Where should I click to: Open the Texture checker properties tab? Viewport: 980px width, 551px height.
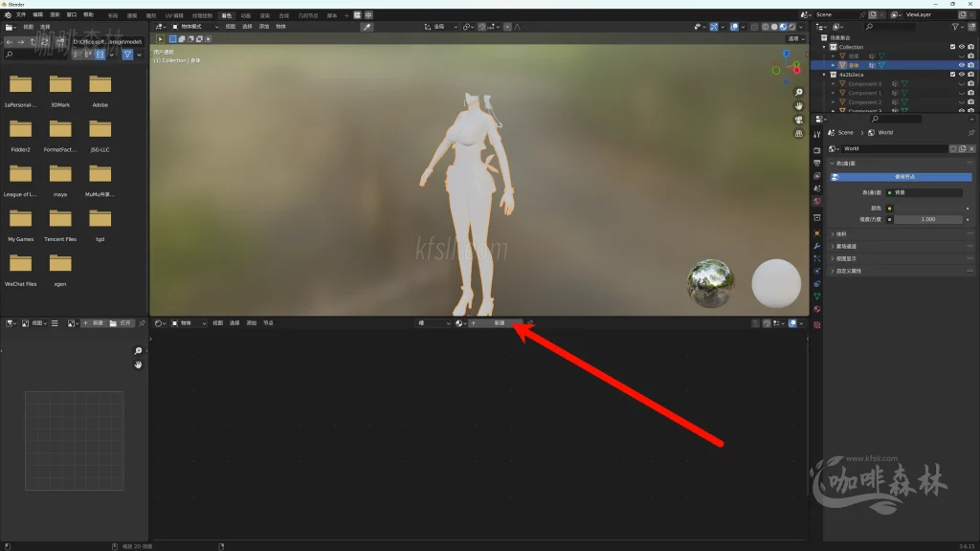[x=817, y=325]
